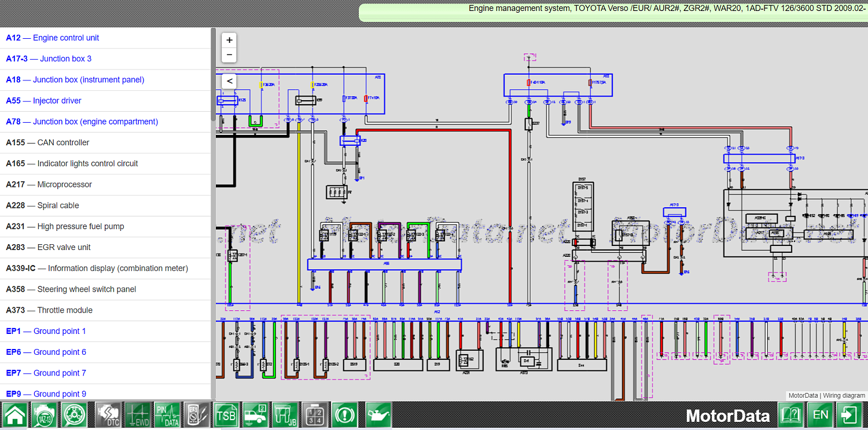
Task: Click the exit/logout icon
Action: pyautogui.click(x=849, y=415)
